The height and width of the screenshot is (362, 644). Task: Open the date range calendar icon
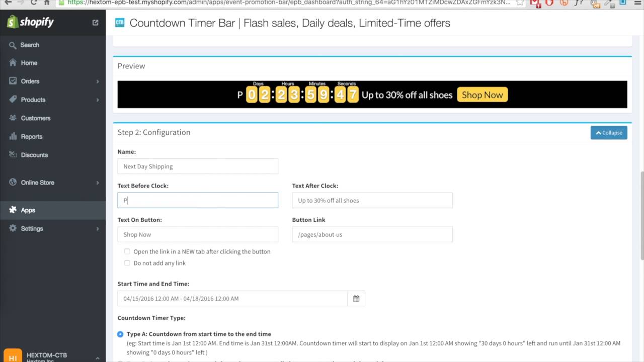point(356,299)
